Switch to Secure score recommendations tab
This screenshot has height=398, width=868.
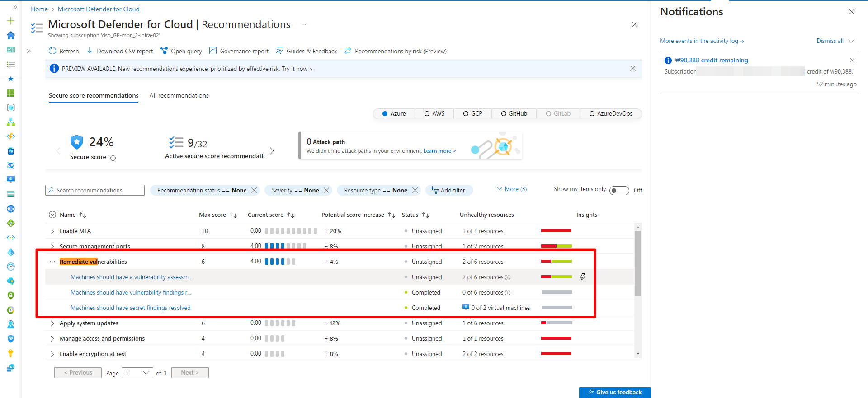pos(94,95)
